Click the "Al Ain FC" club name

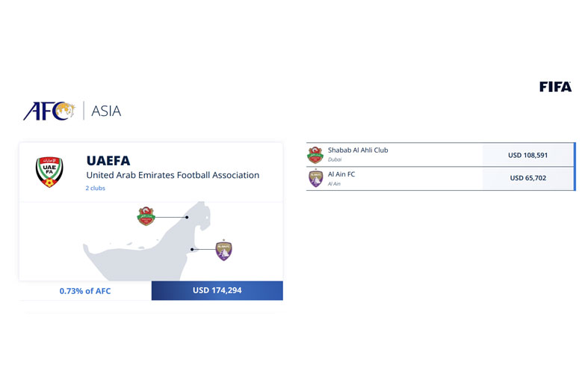pos(341,174)
